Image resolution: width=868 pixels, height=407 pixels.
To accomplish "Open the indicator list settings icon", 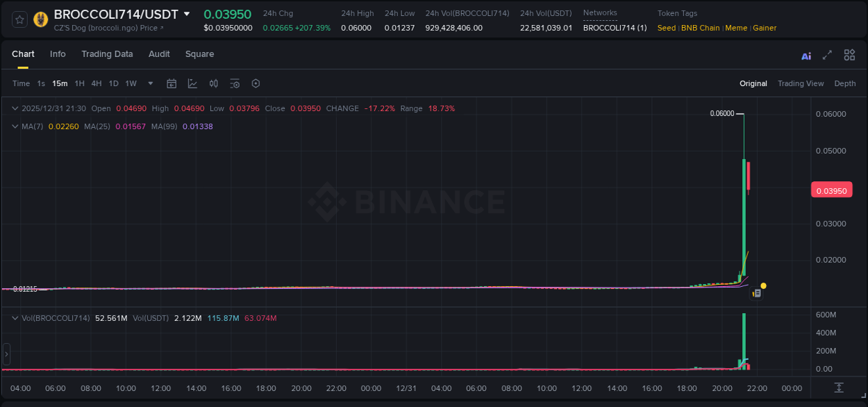I will click(x=235, y=83).
